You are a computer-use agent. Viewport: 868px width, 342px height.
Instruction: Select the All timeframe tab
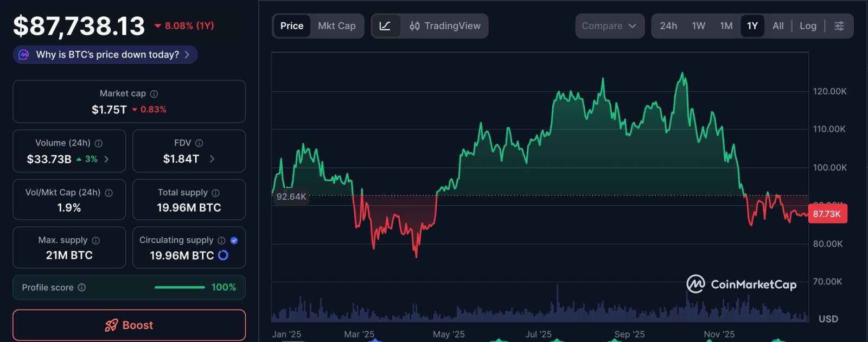[x=778, y=26]
